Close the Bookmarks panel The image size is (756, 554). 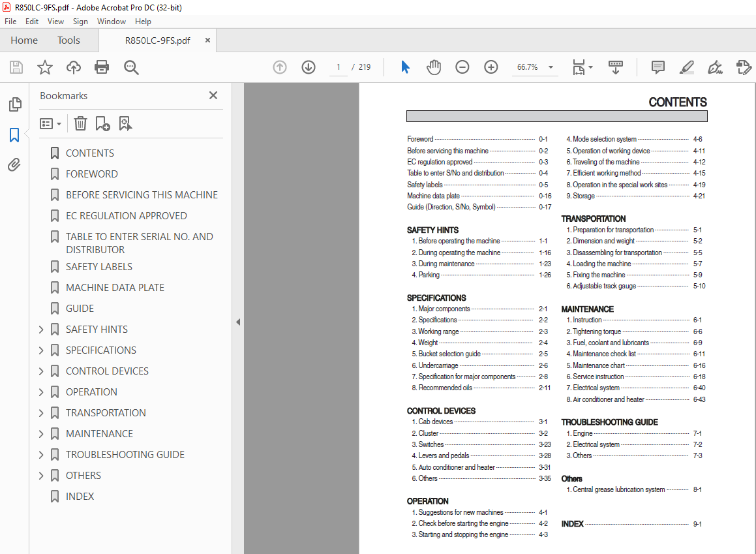pos(213,95)
